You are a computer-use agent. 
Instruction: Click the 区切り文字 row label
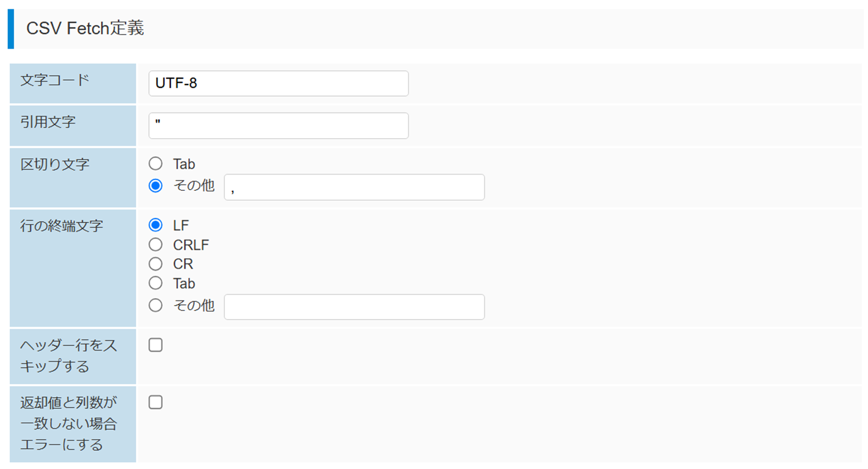(55, 164)
